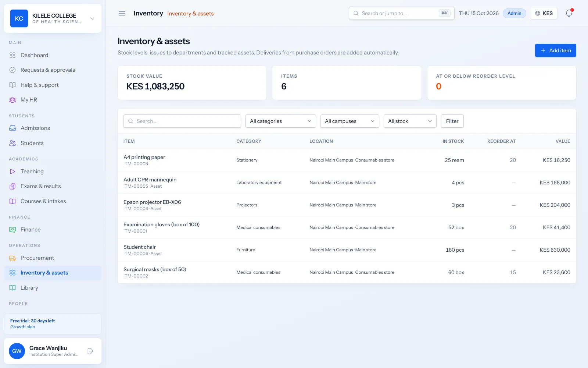The image size is (588, 368).
Task: Click the Inventory & assets breadcrumb link
Action: [190, 14]
